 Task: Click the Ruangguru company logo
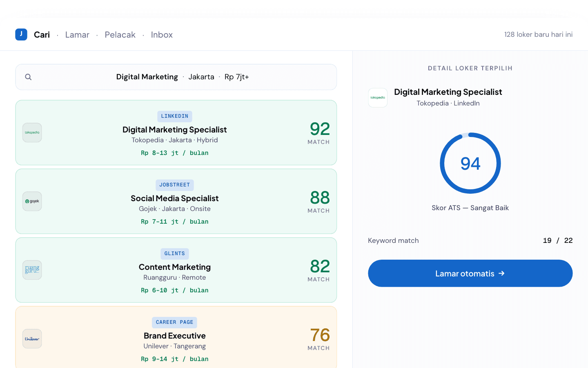(x=32, y=270)
